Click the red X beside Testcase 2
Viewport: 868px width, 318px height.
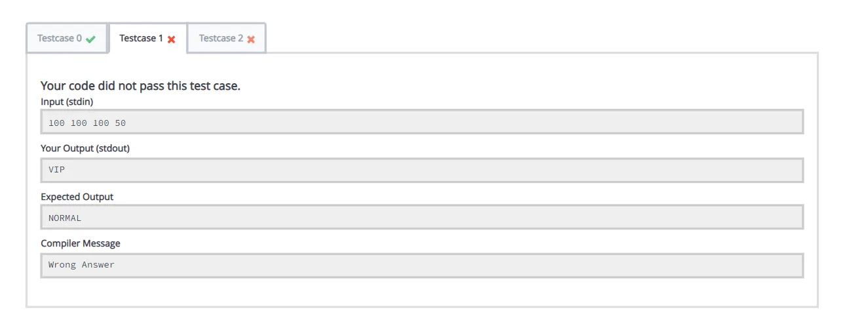[251, 39]
